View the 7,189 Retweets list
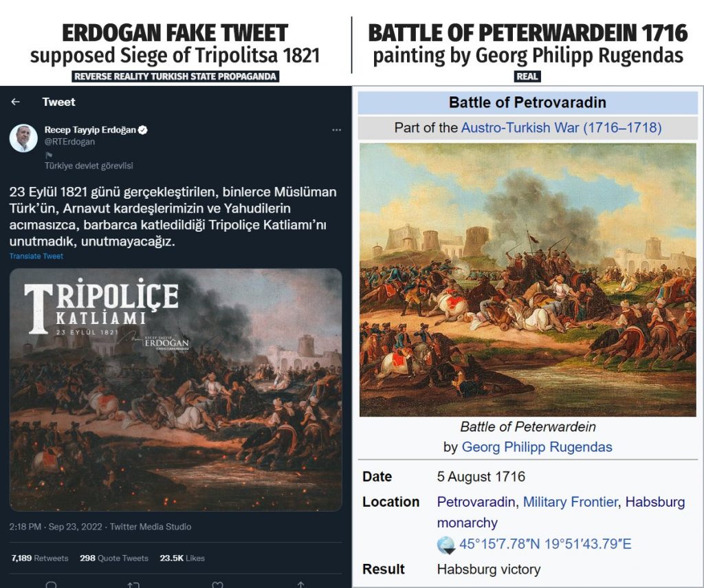This screenshot has height=588, width=704. [40, 558]
